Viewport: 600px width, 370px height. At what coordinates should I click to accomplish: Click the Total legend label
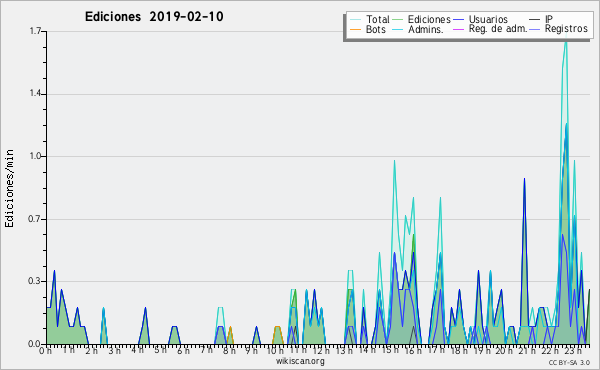tap(377, 19)
